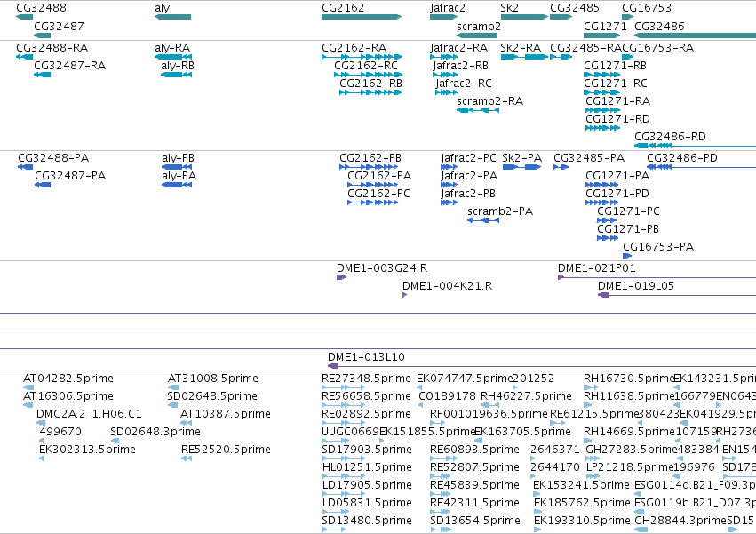This screenshot has height=534, width=756.
Task: Click the SD13480.5prime EST
Action: pos(334,530)
